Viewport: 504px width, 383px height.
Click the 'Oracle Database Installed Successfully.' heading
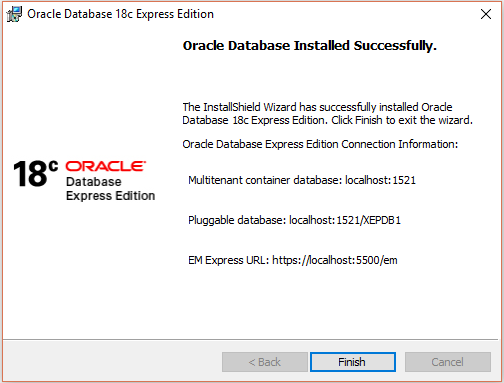pos(310,46)
